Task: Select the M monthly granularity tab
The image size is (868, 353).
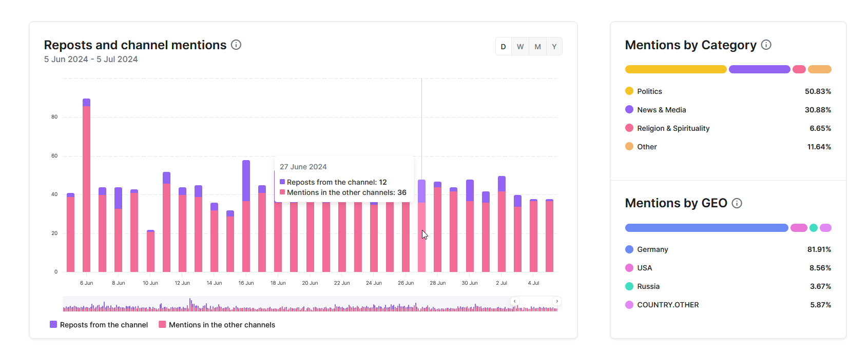Action: coord(537,47)
